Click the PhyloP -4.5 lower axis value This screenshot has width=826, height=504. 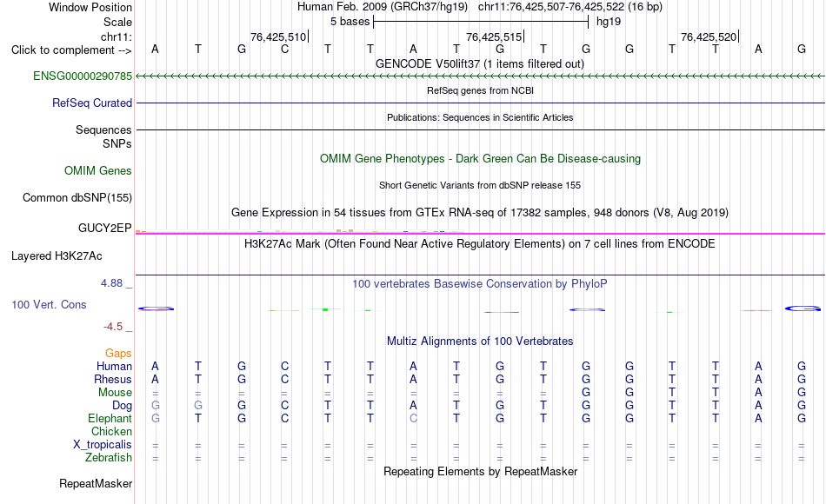click(x=113, y=327)
